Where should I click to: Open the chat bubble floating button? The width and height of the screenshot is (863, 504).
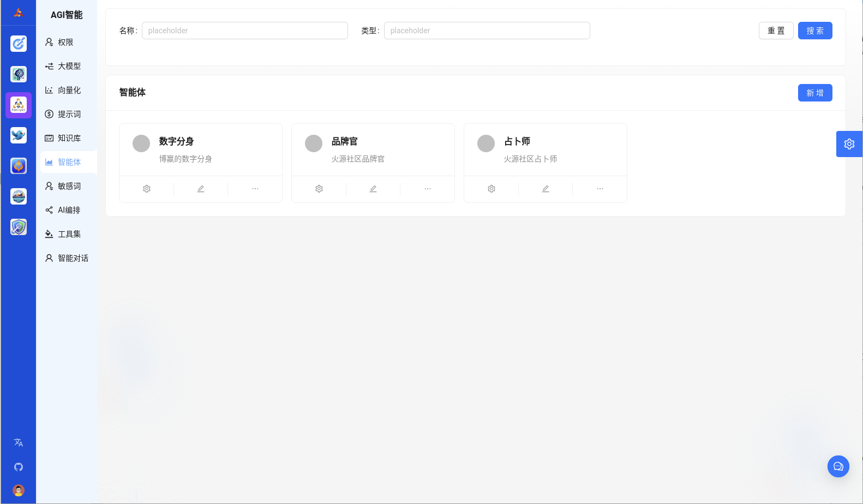pyautogui.click(x=838, y=466)
